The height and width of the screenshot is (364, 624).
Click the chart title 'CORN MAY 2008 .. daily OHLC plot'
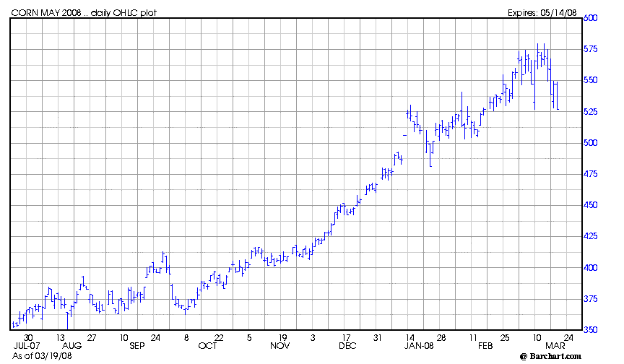(84, 13)
